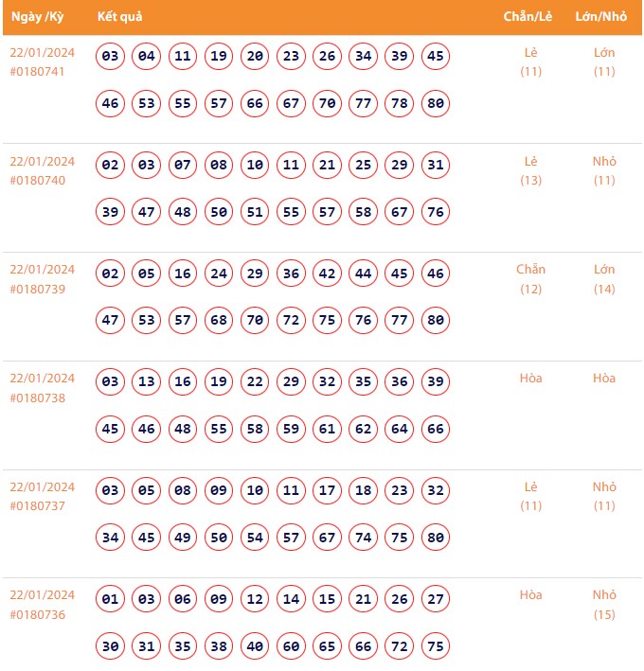Select ball 49 in draw #0180737
644x671 pixels.
tap(183, 538)
